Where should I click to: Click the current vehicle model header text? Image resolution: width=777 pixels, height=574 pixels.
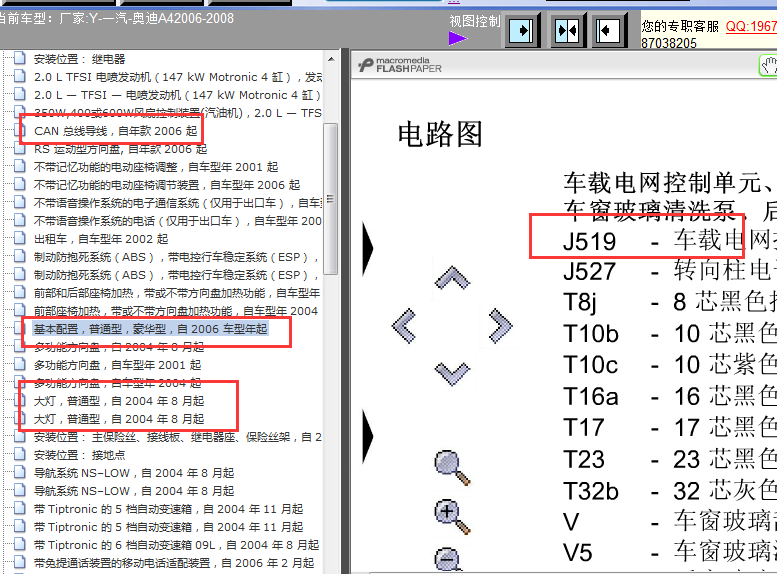pyautogui.click(x=116, y=19)
